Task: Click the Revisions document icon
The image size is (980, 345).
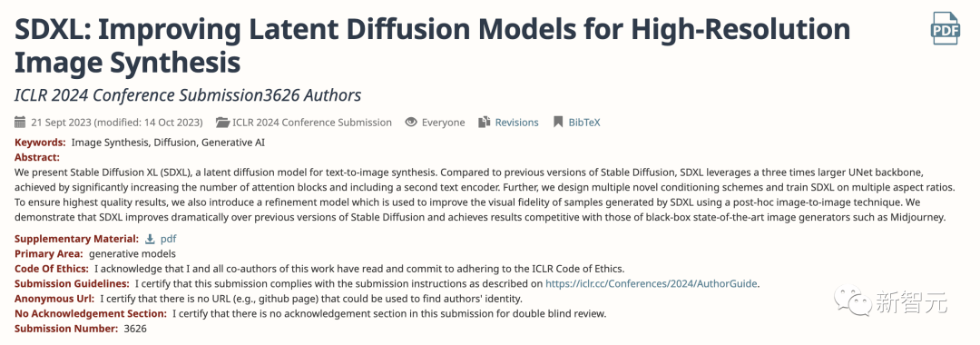Action: pyautogui.click(x=485, y=122)
